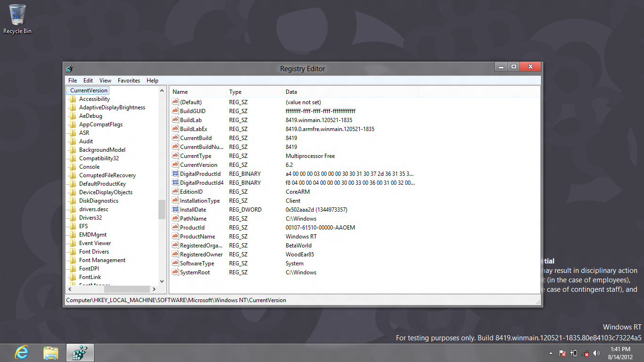Select the Font Management key
The height and width of the screenshot is (362, 644).
coord(102,260)
